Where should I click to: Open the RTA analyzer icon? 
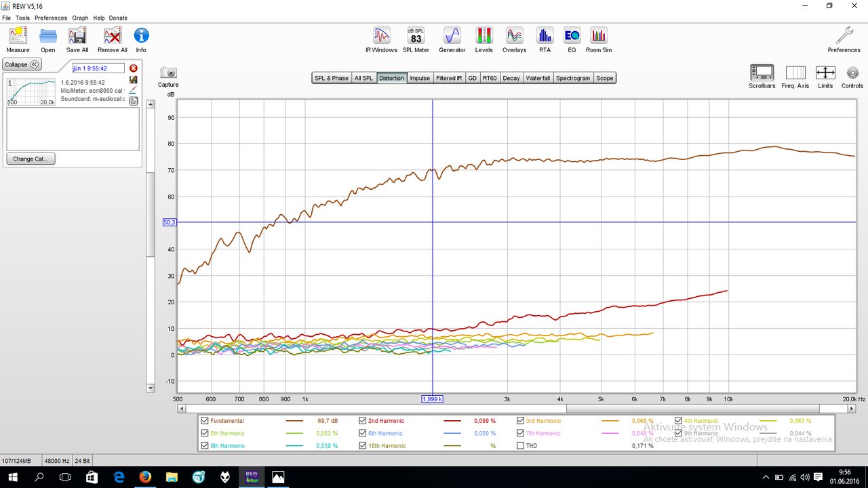pos(545,40)
